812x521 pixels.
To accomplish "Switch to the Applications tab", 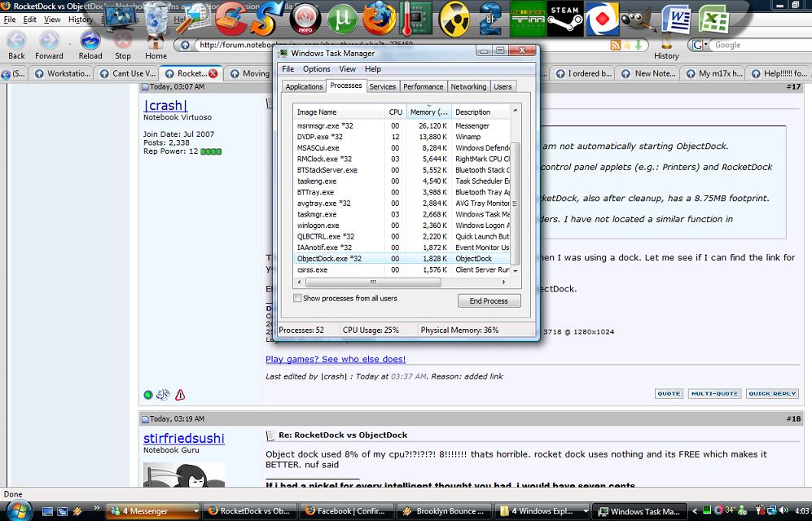I will click(304, 86).
